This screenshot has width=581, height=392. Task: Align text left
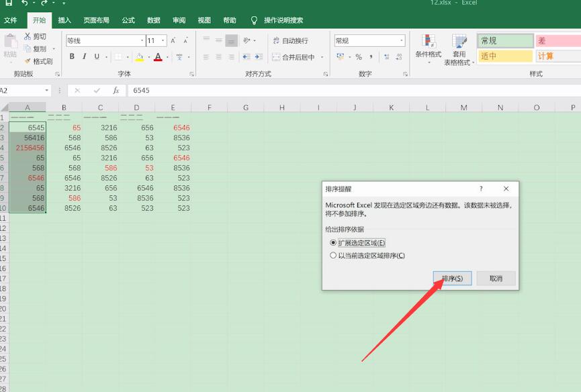pos(206,56)
